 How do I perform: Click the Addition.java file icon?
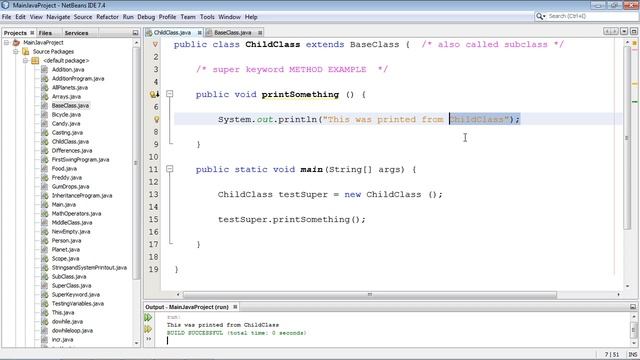click(x=44, y=69)
